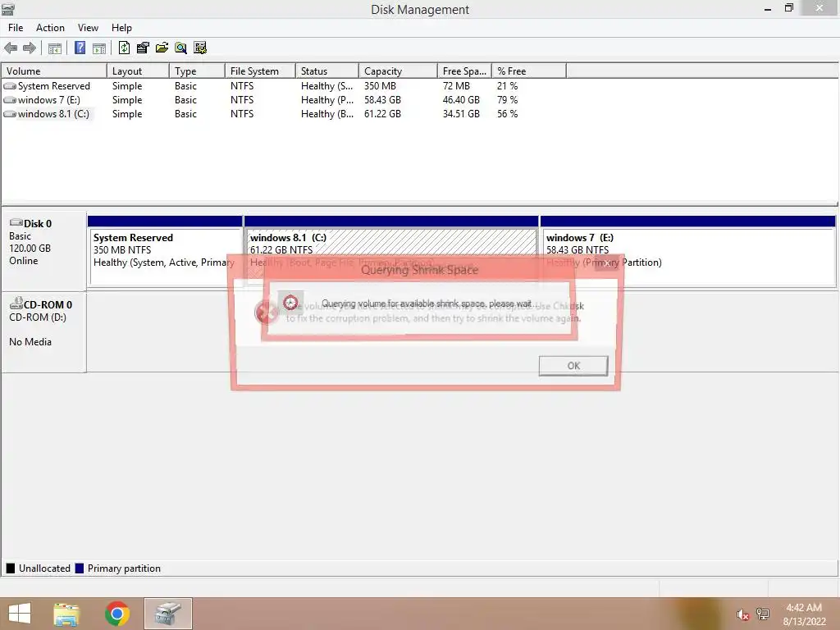Click the drive icon beside windows 7 (E:)

click(x=10, y=99)
